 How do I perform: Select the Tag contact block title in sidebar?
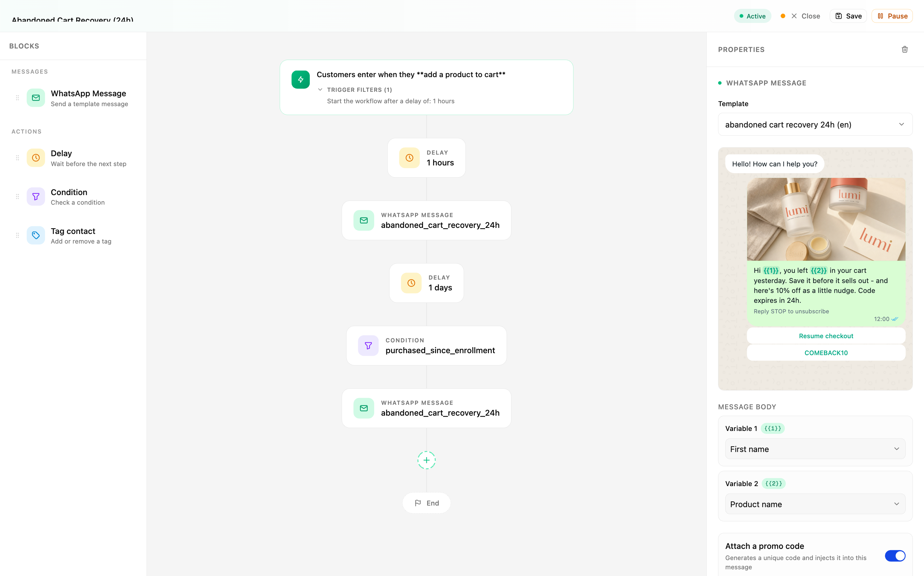coord(73,231)
